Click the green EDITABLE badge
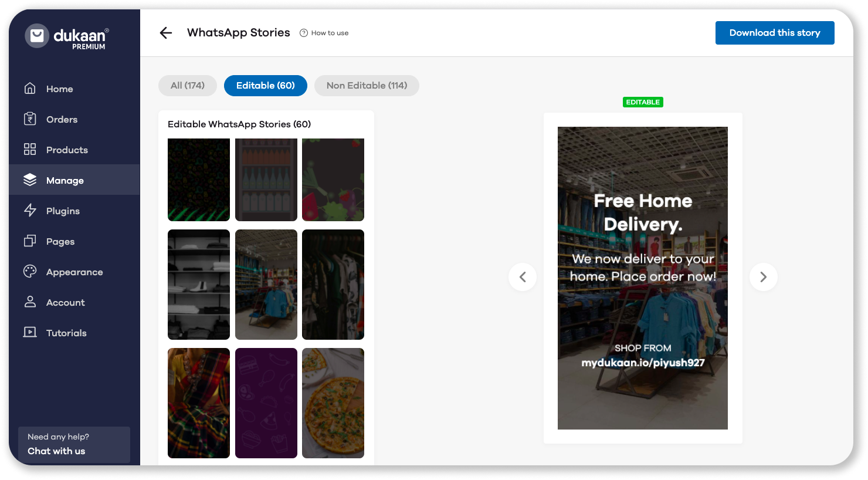The height and width of the screenshot is (480, 868). click(x=643, y=102)
